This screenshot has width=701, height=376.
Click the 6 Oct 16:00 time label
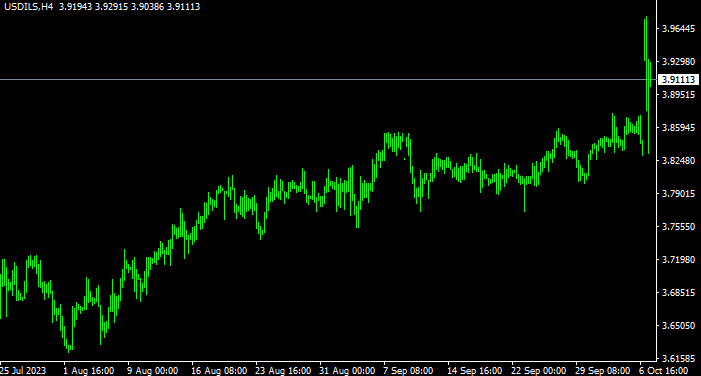[x=663, y=371]
